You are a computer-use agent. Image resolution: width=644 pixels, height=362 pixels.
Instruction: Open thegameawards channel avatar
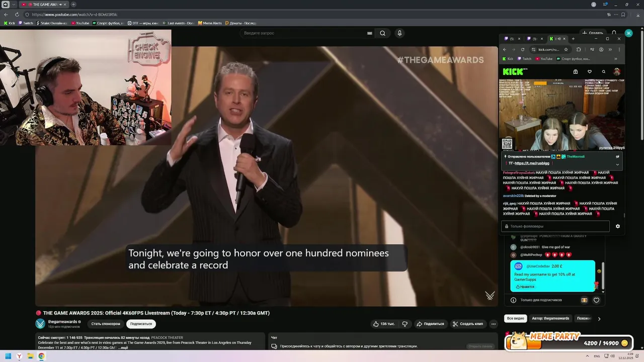[40, 324]
